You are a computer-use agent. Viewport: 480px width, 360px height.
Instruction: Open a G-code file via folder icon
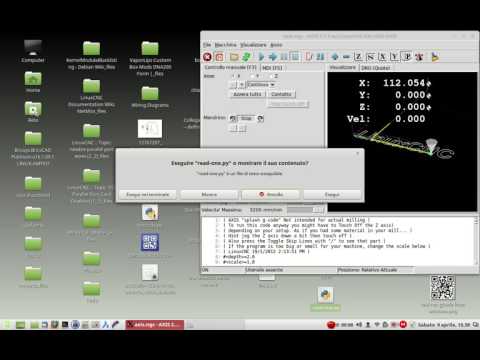(x=234, y=57)
